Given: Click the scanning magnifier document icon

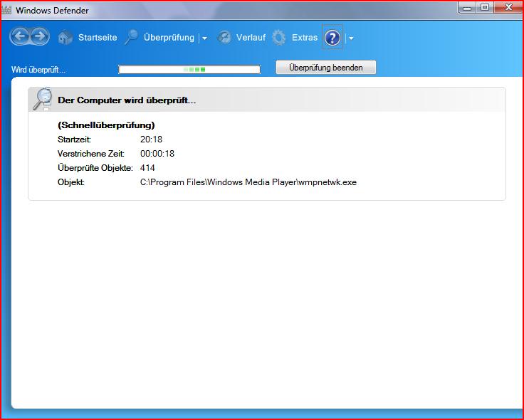Looking at the screenshot, I should point(43,99).
